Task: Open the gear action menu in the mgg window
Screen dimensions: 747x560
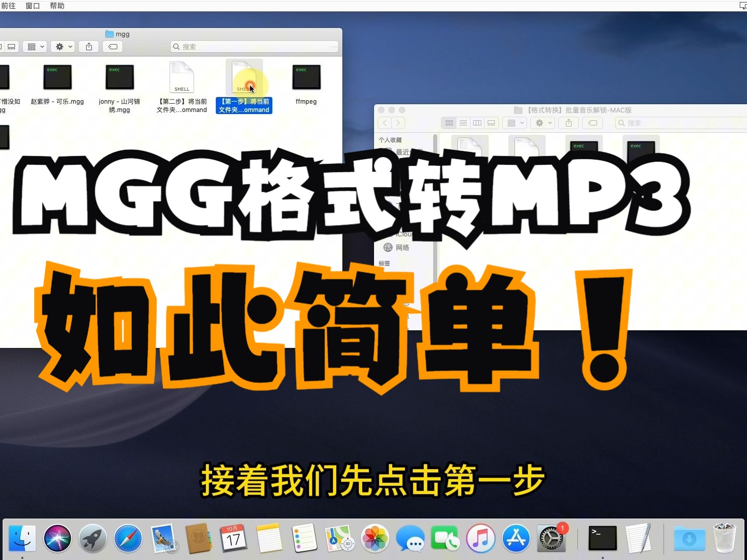Action: (x=64, y=47)
